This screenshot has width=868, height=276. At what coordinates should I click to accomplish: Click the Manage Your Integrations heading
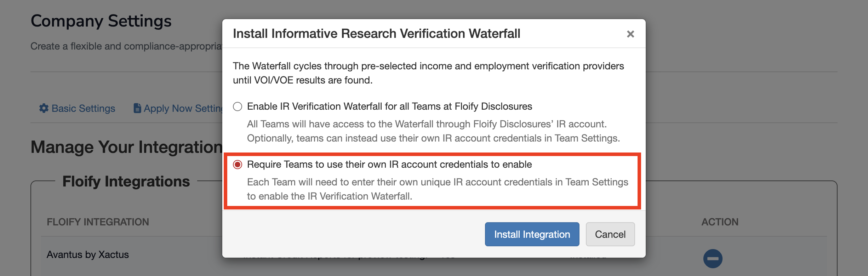(x=126, y=147)
